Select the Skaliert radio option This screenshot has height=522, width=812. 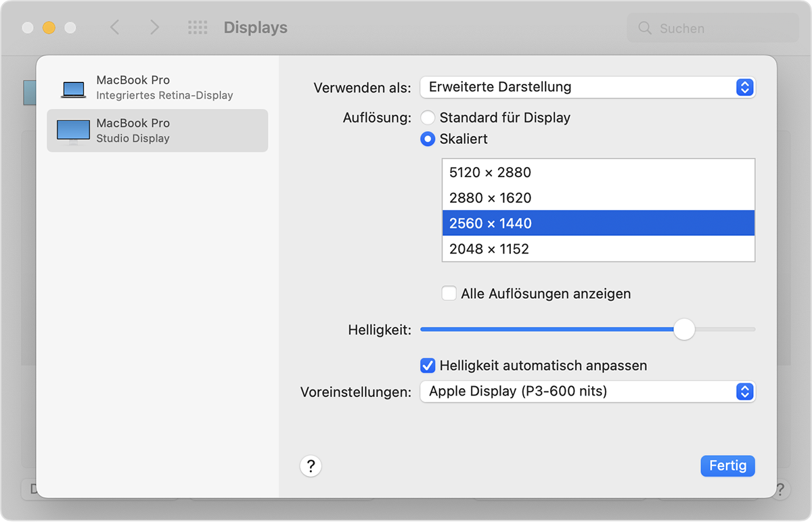(428, 139)
